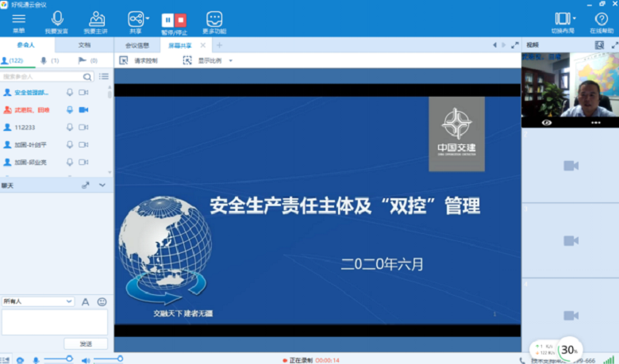This screenshot has height=364, width=619.
Task: Stop recording with the red stop button
Action: click(x=180, y=19)
